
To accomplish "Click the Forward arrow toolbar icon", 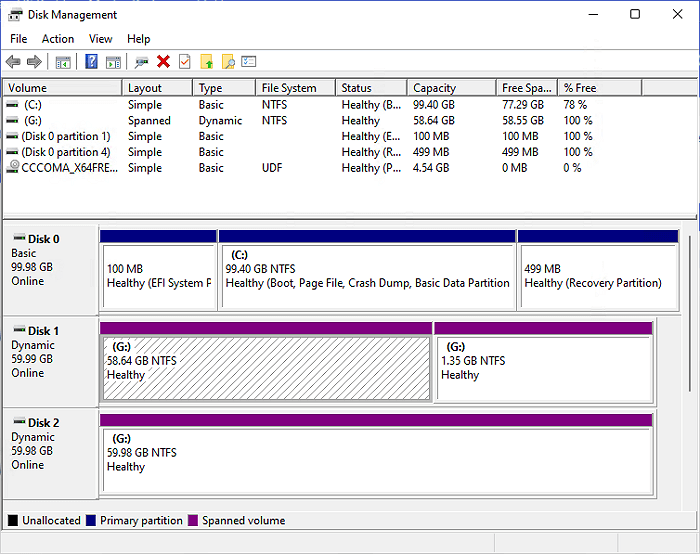I will [35, 62].
